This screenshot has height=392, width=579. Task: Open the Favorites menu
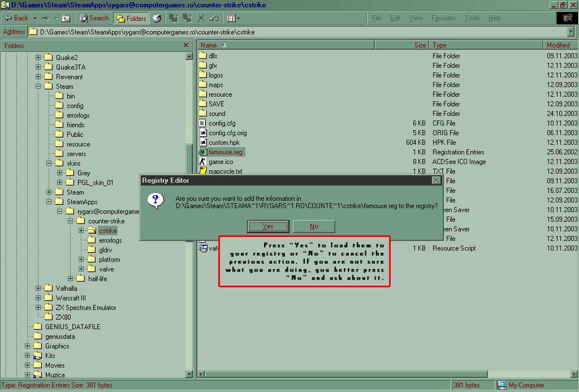point(443,18)
